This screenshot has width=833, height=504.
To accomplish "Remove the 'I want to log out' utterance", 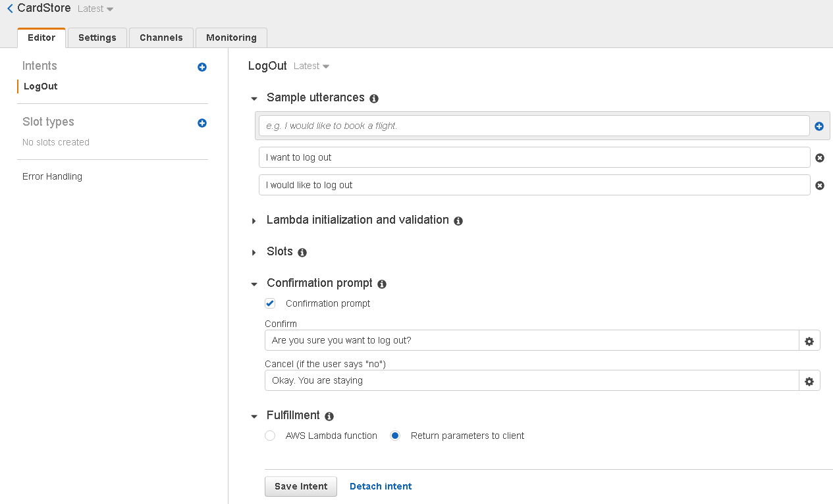I will [820, 158].
